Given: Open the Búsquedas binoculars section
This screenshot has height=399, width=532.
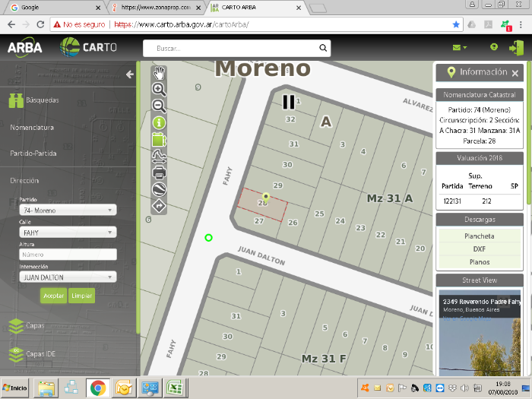Looking at the screenshot, I should tap(34, 100).
